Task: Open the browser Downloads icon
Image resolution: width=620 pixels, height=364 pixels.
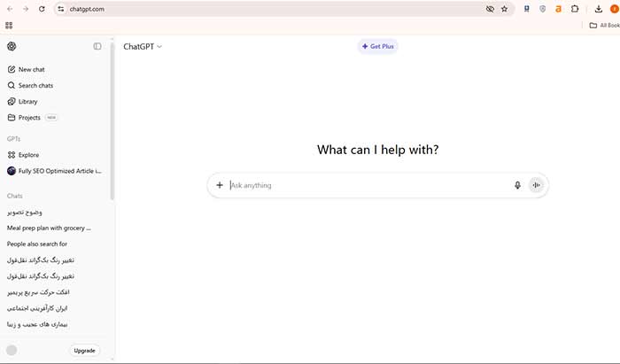Action: click(x=599, y=9)
